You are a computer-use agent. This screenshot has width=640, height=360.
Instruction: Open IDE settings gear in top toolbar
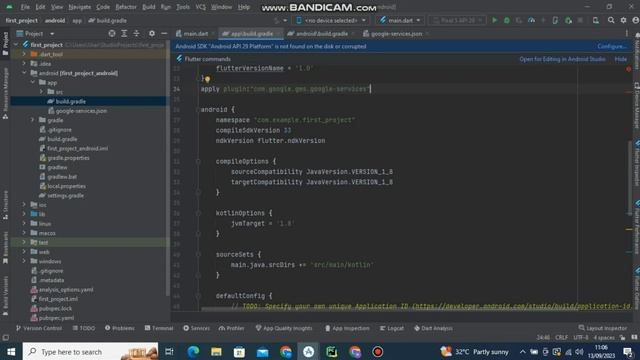[623, 20]
